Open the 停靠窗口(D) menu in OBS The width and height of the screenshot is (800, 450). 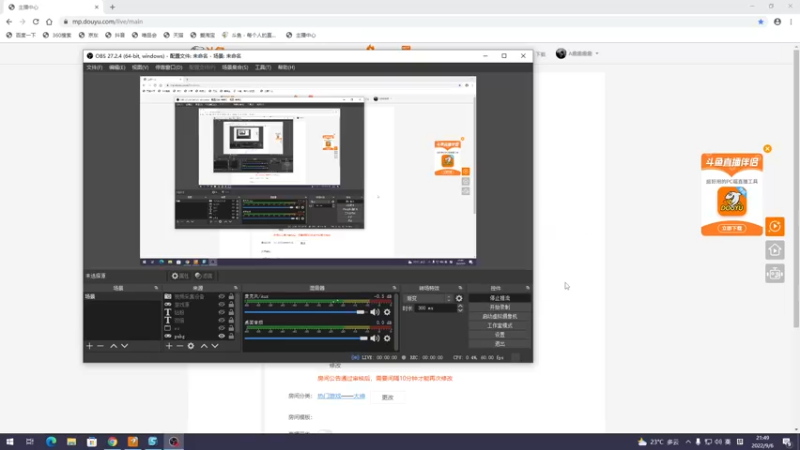pos(169,67)
